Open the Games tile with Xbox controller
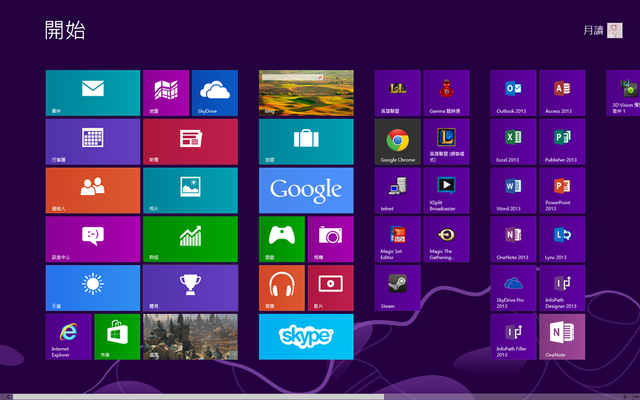Viewport: 640px width, 400px height. click(282, 239)
